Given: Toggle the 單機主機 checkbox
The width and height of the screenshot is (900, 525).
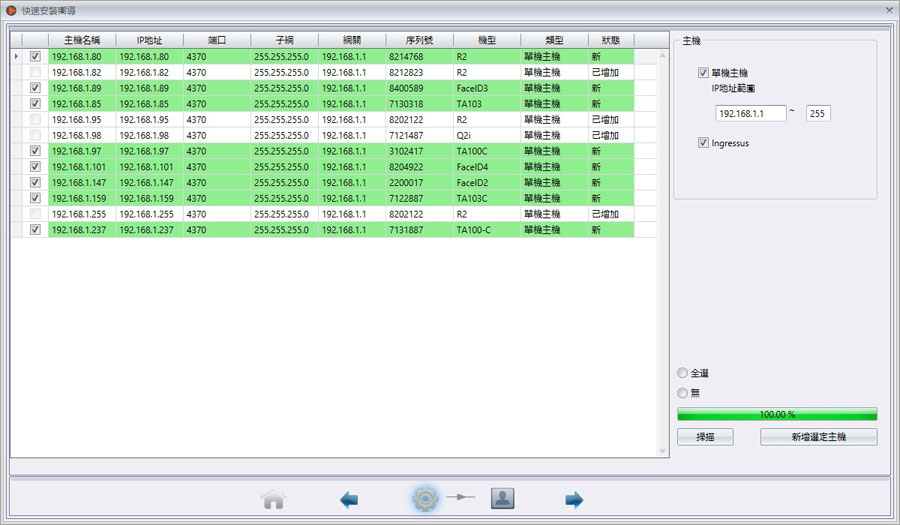Looking at the screenshot, I should (x=704, y=73).
